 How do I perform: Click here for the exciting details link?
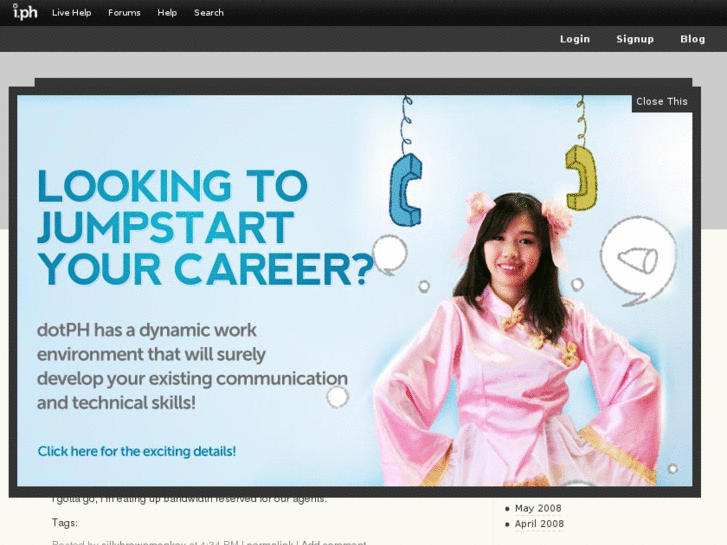point(137,451)
